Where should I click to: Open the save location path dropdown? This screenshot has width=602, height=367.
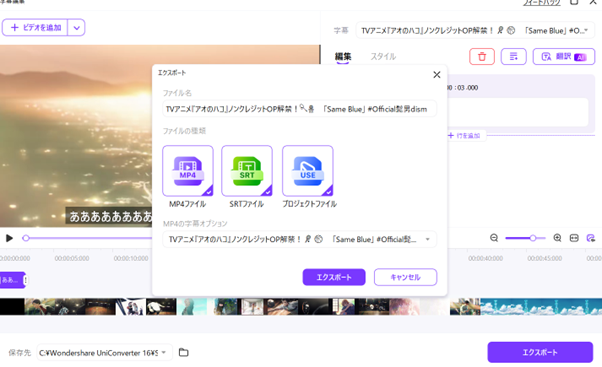click(103, 352)
